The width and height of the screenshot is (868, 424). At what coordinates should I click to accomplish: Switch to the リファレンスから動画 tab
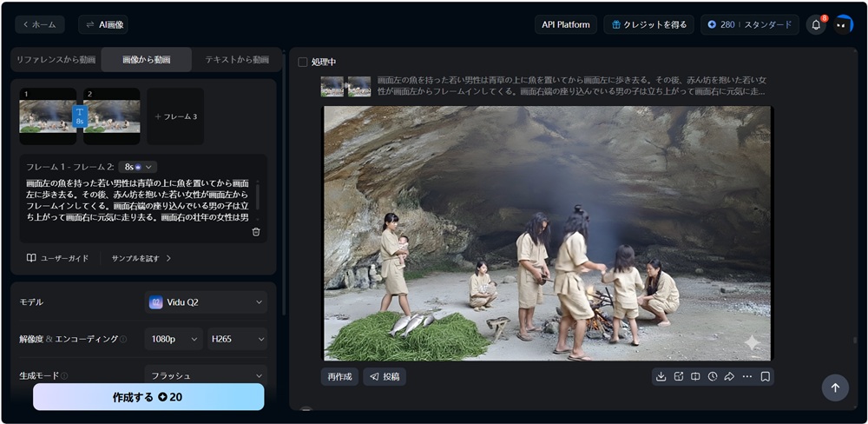(54, 60)
